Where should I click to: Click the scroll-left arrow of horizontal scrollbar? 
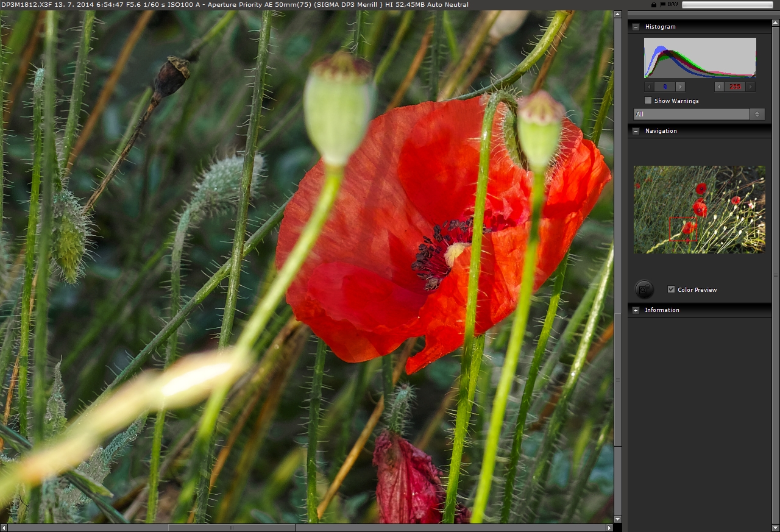pyautogui.click(x=4, y=528)
